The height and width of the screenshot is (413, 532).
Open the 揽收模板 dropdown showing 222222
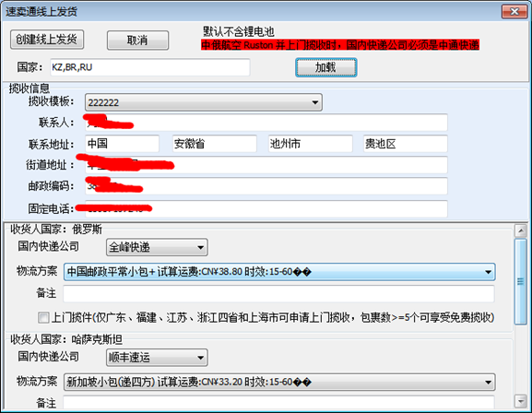pyautogui.click(x=204, y=102)
